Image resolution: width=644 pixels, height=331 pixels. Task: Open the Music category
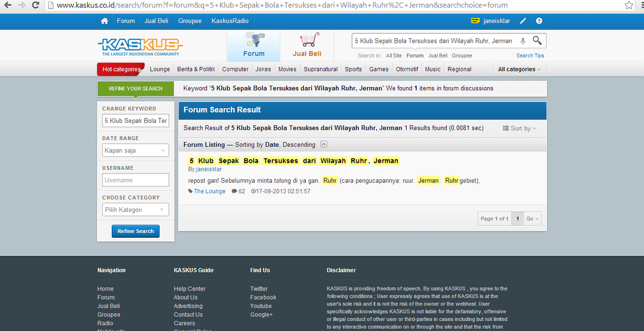(x=433, y=70)
